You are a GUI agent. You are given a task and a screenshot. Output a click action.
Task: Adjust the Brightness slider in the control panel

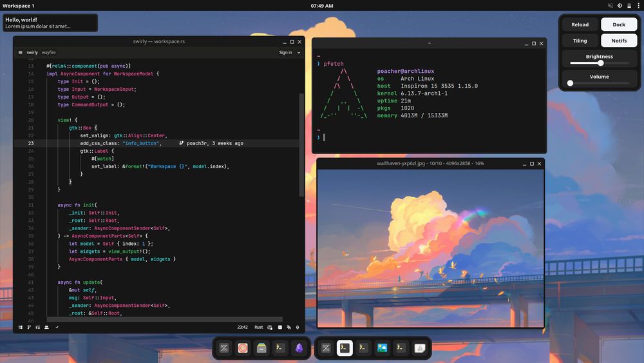599,63
